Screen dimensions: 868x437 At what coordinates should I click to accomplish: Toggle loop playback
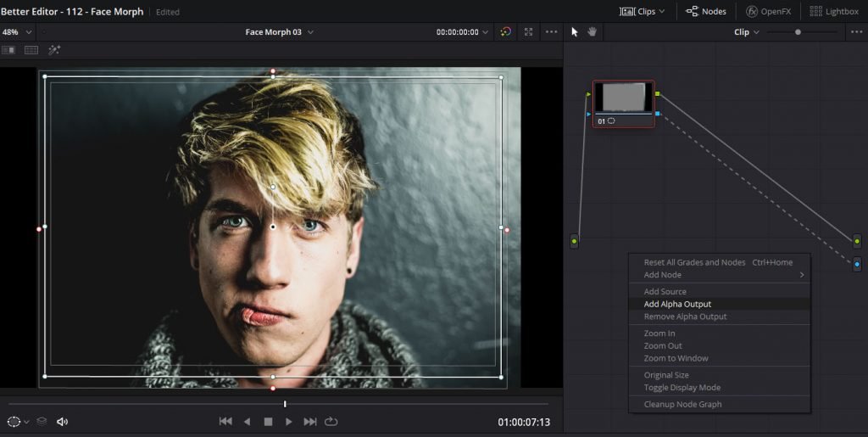point(331,422)
